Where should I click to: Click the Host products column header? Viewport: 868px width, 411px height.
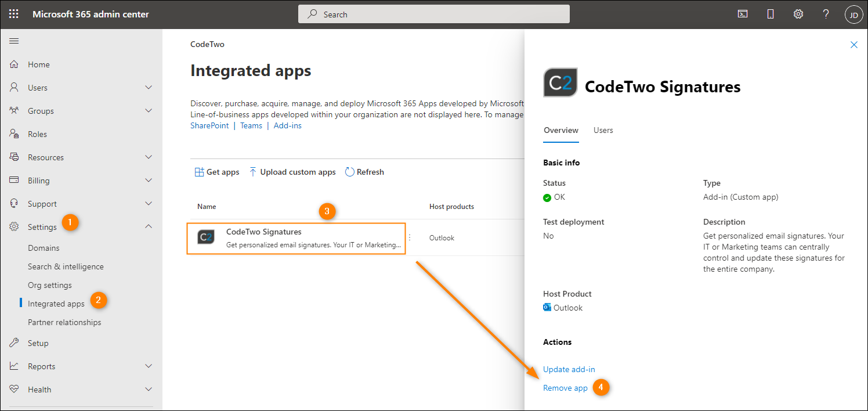(451, 207)
